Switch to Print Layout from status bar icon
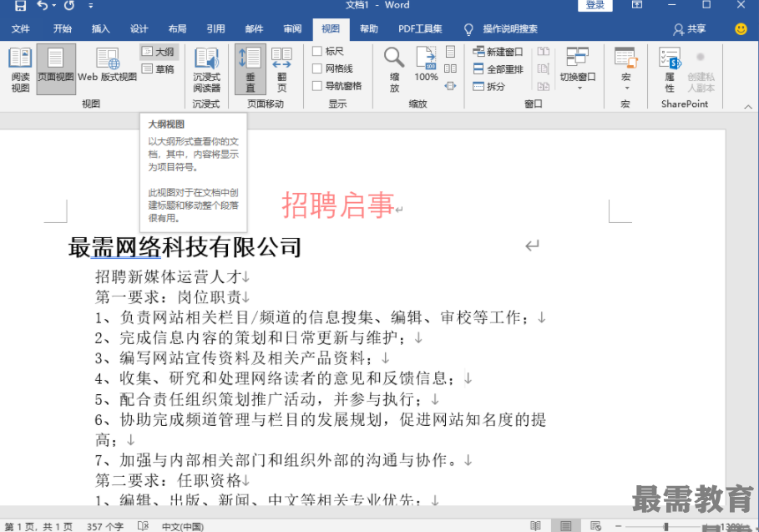 (565, 525)
